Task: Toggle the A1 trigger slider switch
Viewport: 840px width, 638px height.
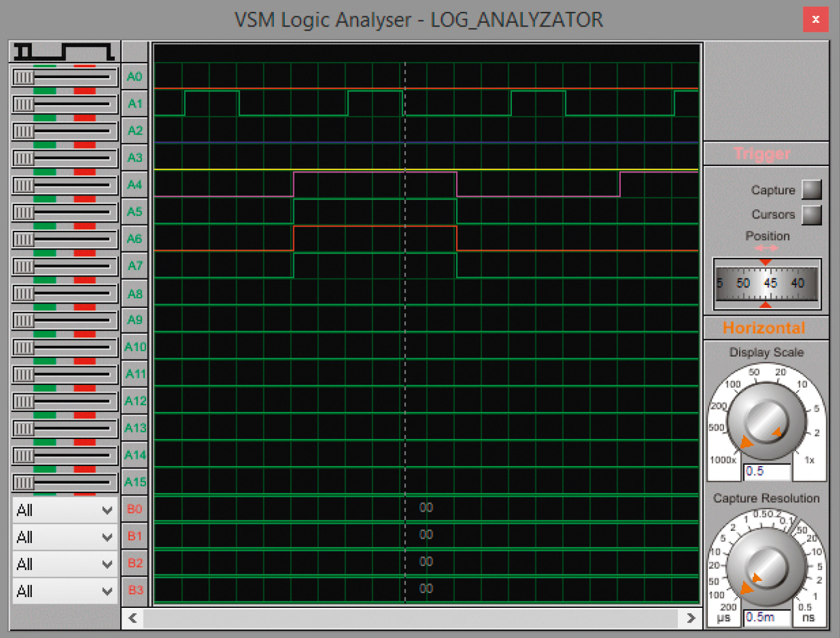Action: point(64,103)
